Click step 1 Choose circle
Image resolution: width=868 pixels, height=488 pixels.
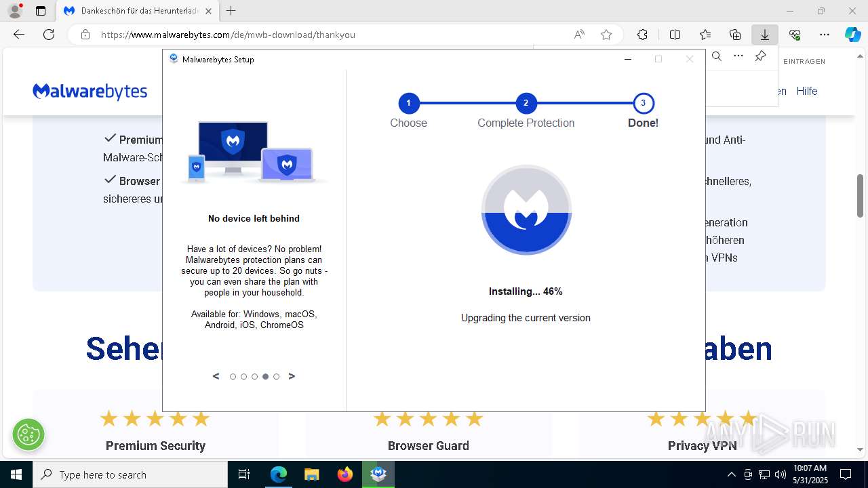coord(408,103)
